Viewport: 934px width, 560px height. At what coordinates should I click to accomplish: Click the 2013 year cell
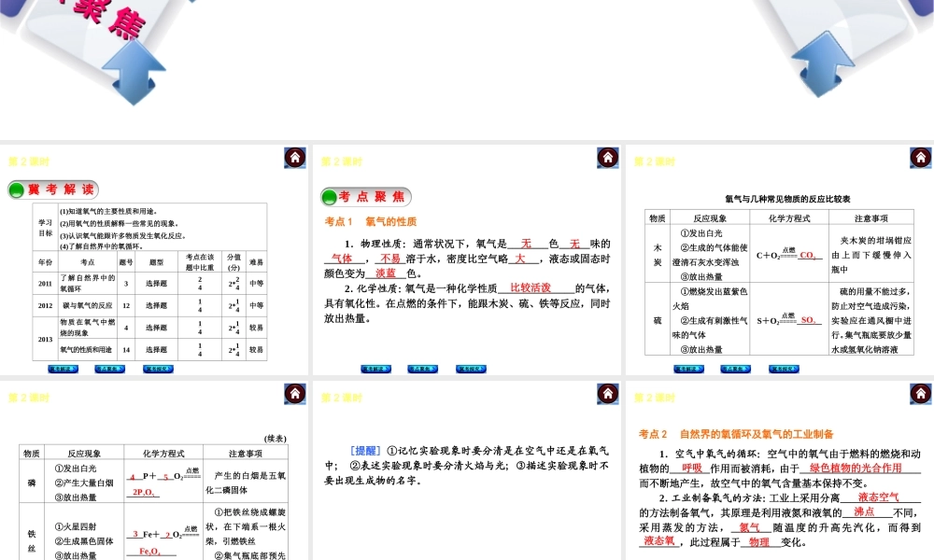45,339
